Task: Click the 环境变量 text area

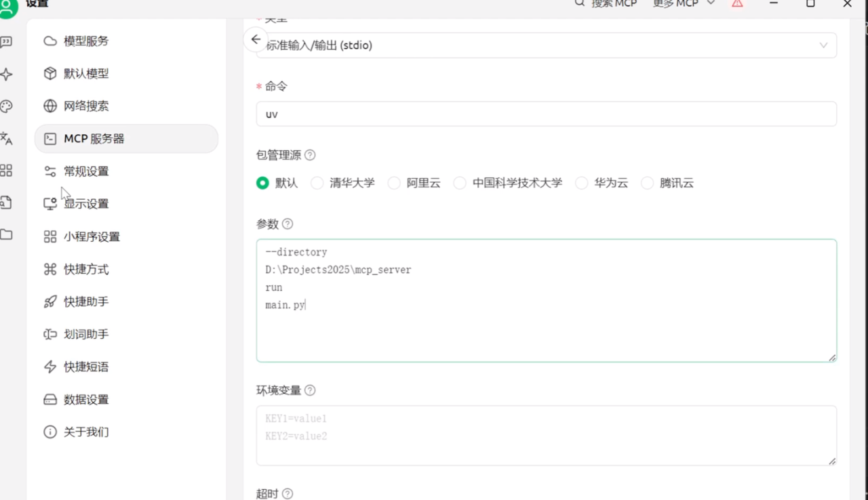Action: tap(546, 436)
